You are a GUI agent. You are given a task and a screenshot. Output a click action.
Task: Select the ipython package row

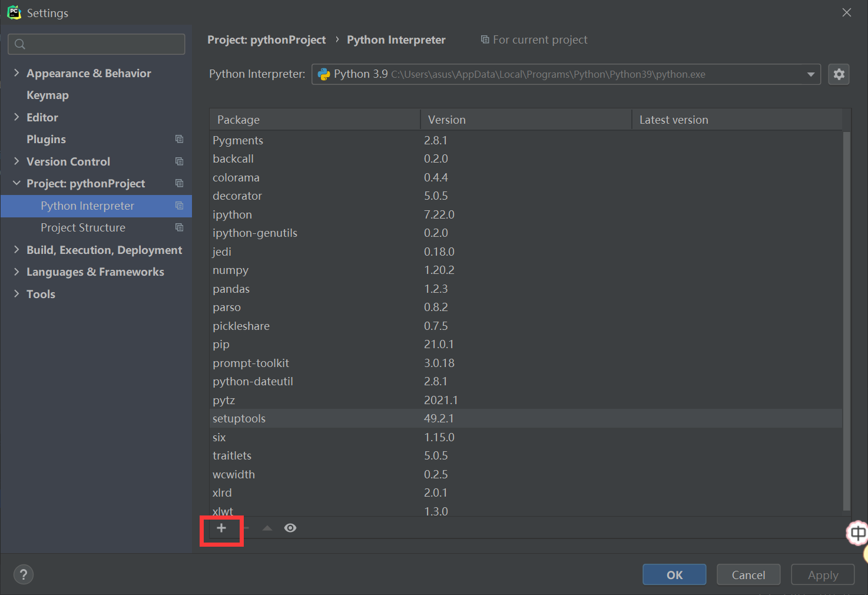coord(526,214)
